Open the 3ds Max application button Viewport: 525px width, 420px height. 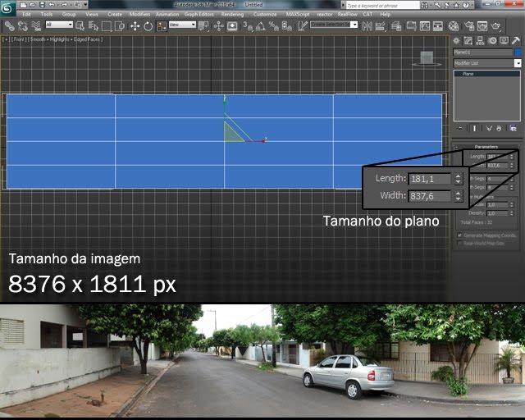7,8
